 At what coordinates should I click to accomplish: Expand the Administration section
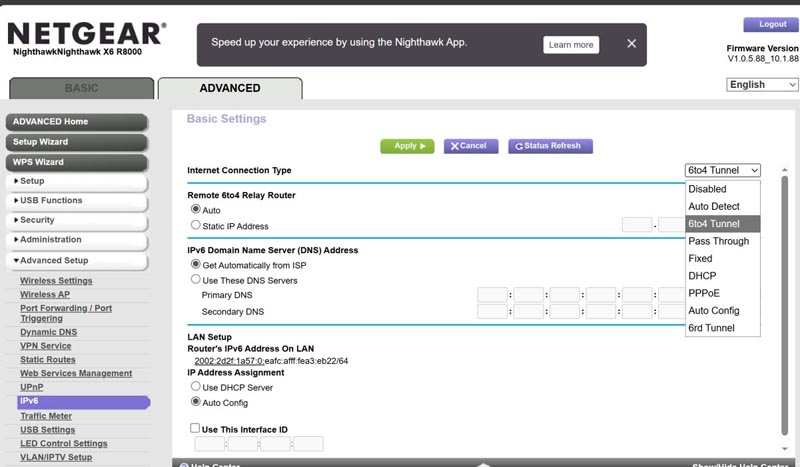tap(77, 239)
